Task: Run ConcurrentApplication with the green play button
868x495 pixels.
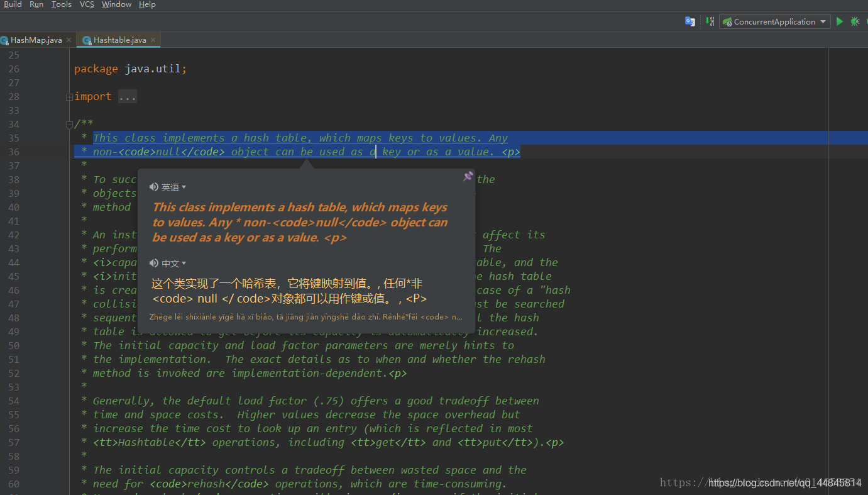Action: point(839,21)
